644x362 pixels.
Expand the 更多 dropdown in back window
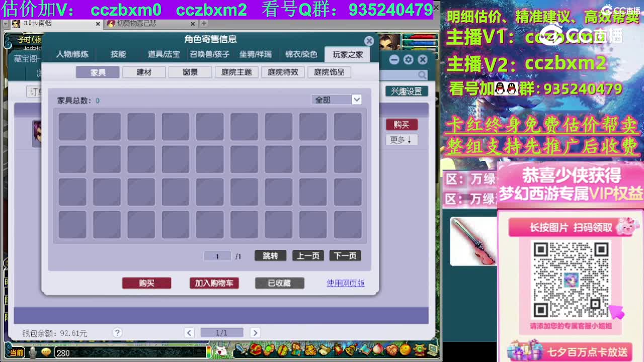(401, 140)
